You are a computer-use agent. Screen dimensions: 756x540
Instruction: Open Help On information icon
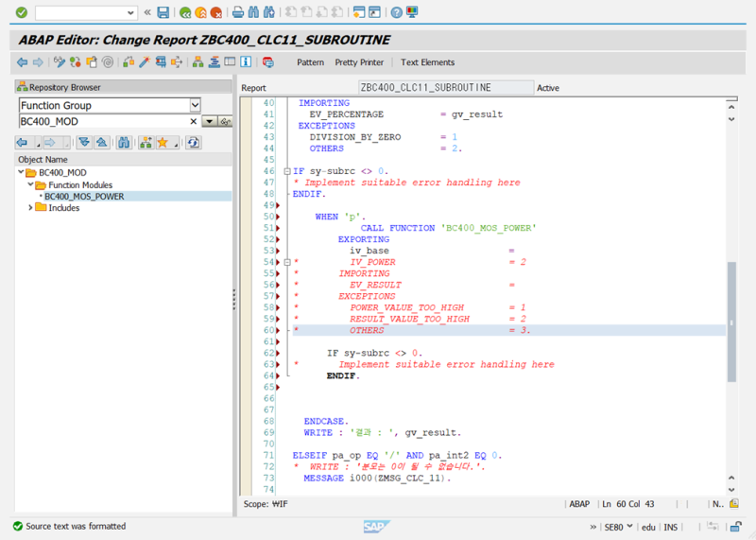pyautogui.click(x=246, y=61)
